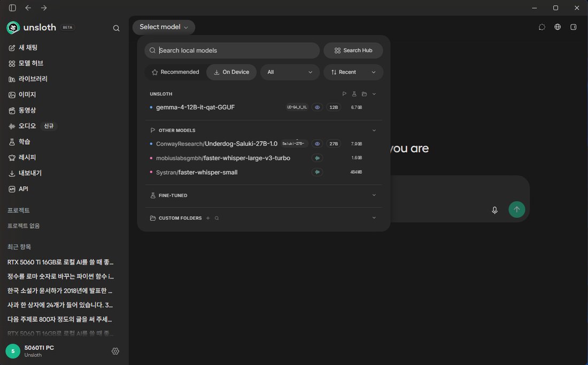This screenshot has width=588, height=365.
Task: Send message with the green arrow button
Action: pos(517,209)
